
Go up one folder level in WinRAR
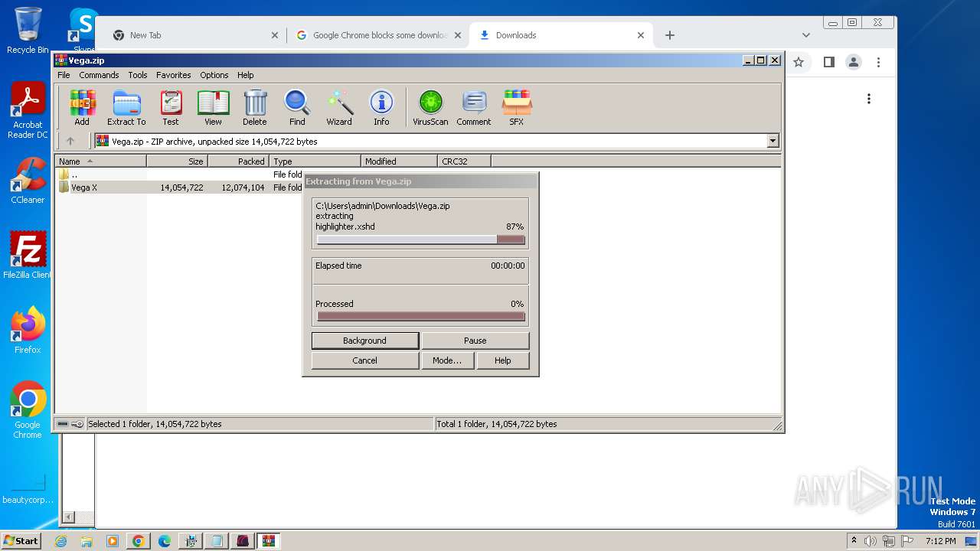pos(70,141)
